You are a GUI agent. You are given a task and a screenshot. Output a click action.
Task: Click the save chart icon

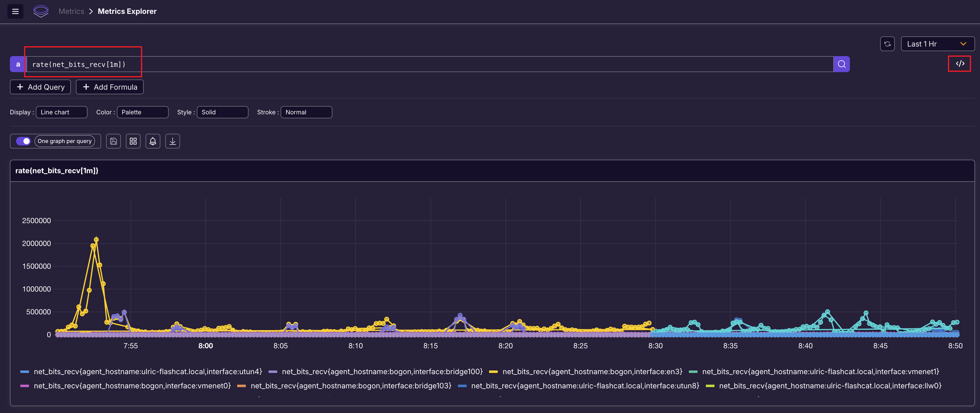click(x=113, y=141)
